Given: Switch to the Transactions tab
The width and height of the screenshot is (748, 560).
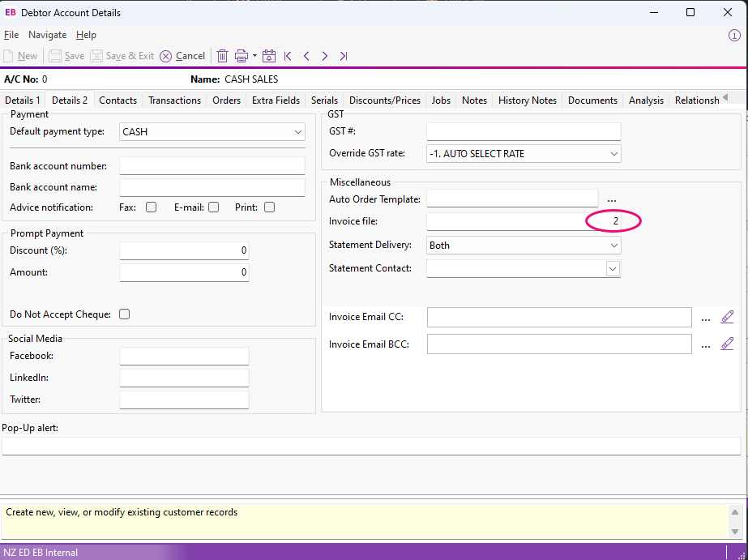Looking at the screenshot, I should coord(174,100).
